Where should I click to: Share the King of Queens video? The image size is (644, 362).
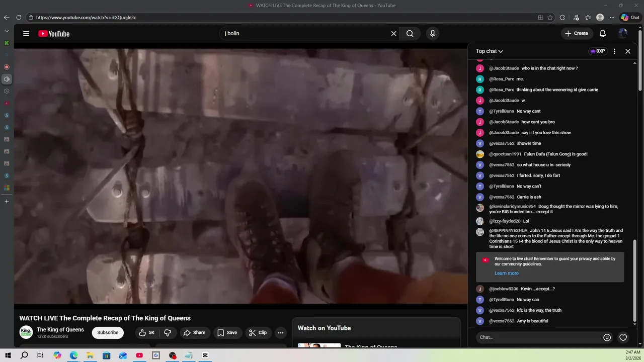pos(194,333)
